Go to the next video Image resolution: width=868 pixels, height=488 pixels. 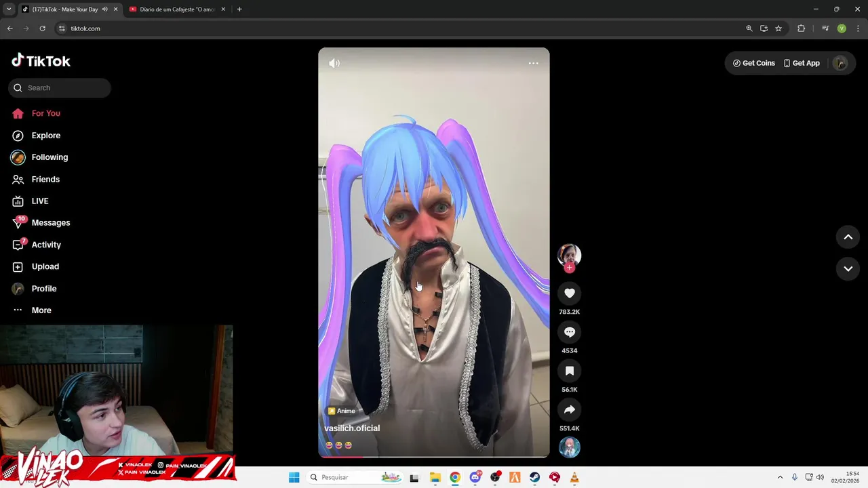pyautogui.click(x=848, y=268)
